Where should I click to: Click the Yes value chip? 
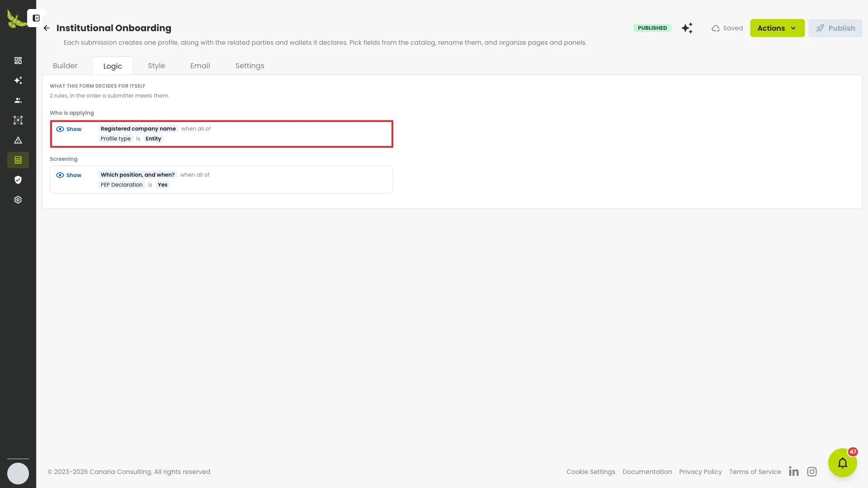[162, 185]
